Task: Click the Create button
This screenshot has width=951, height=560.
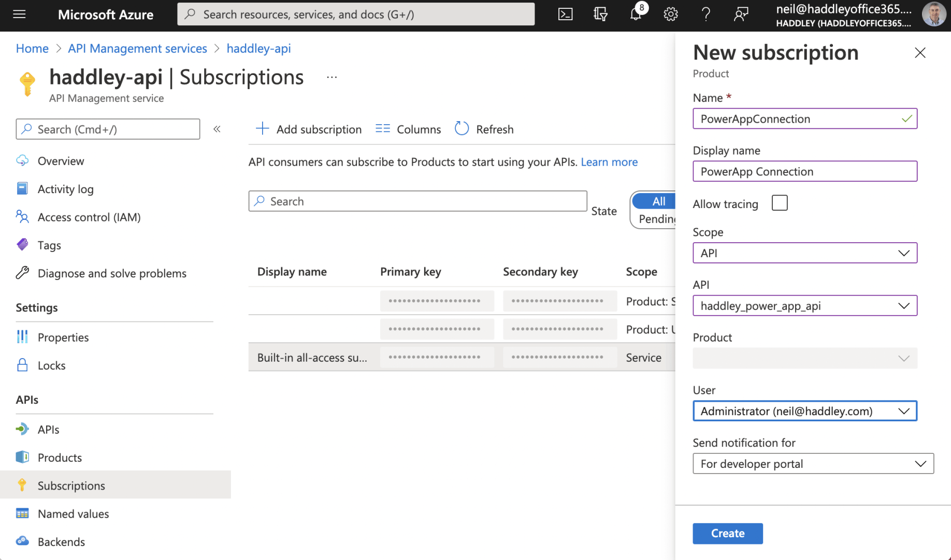Action: click(x=727, y=533)
